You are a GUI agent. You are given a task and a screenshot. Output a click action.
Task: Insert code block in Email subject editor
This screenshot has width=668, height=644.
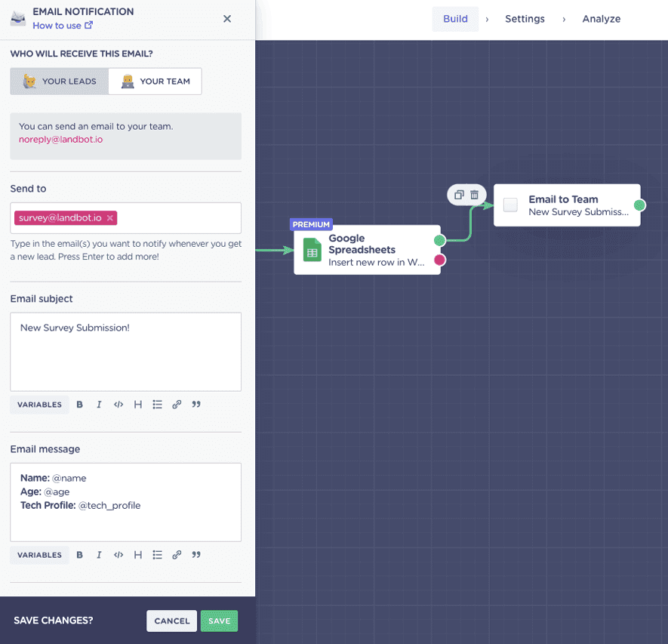point(118,404)
